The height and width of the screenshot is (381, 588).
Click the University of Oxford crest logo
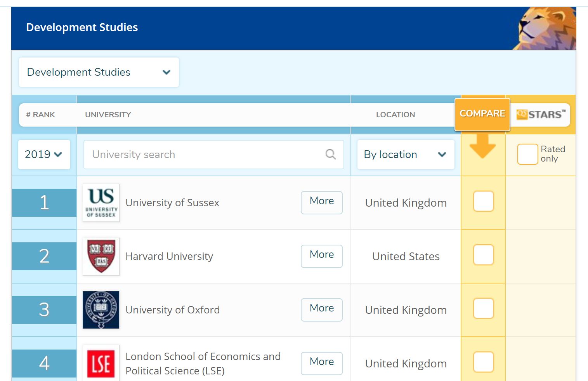tap(101, 310)
